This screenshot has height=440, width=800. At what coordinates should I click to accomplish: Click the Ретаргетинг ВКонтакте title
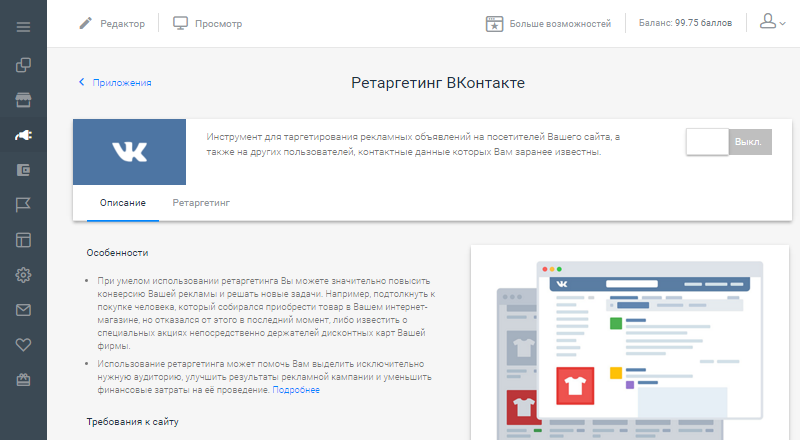438,83
